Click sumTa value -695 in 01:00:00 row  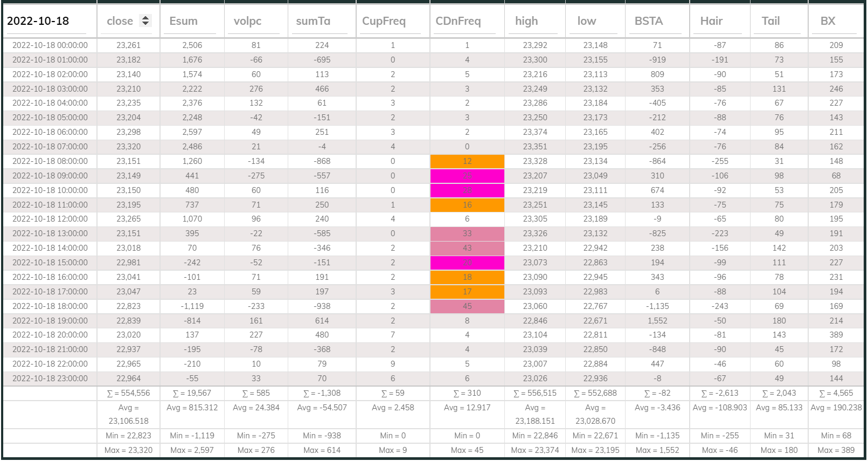point(322,60)
